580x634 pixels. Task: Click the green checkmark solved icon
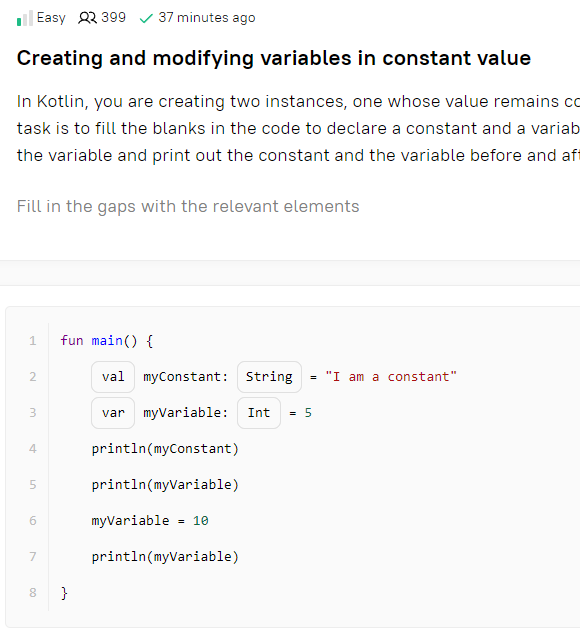tap(146, 18)
